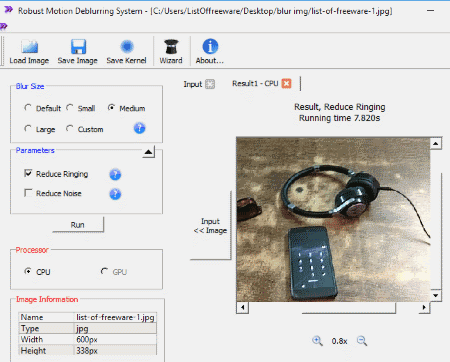The image size is (450, 362).
Task: Close the Result1 - CPU tab
Action: tap(286, 83)
